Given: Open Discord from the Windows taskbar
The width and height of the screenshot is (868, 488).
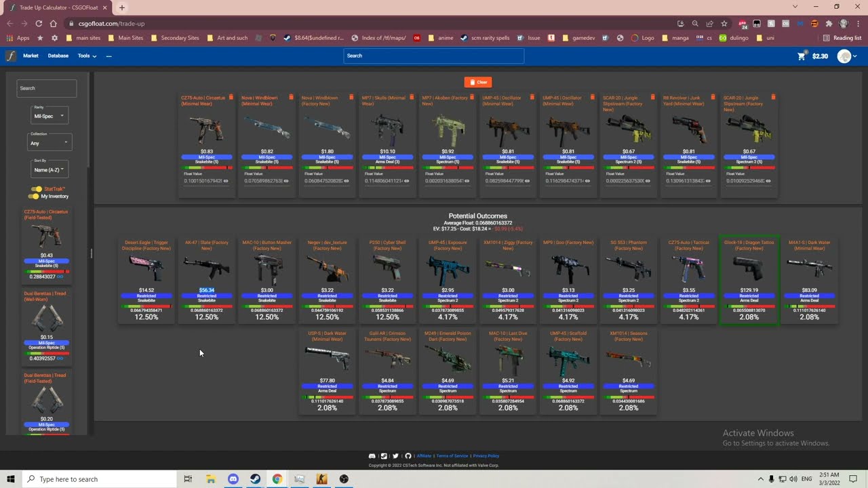Looking at the screenshot, I should click(x=233, y=479).
